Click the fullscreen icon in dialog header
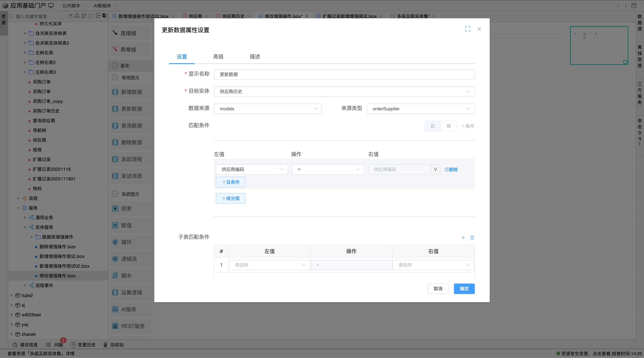 click(468, 29)
